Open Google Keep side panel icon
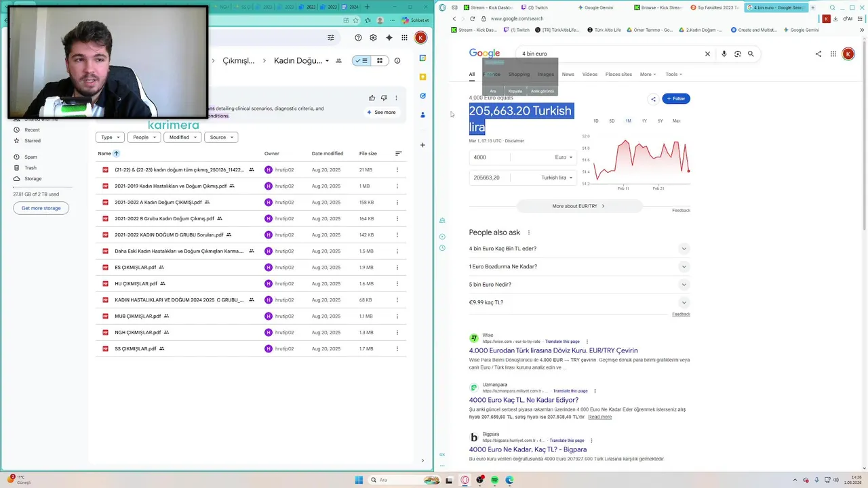The image size is (868, 488). [x=422, y=77]
